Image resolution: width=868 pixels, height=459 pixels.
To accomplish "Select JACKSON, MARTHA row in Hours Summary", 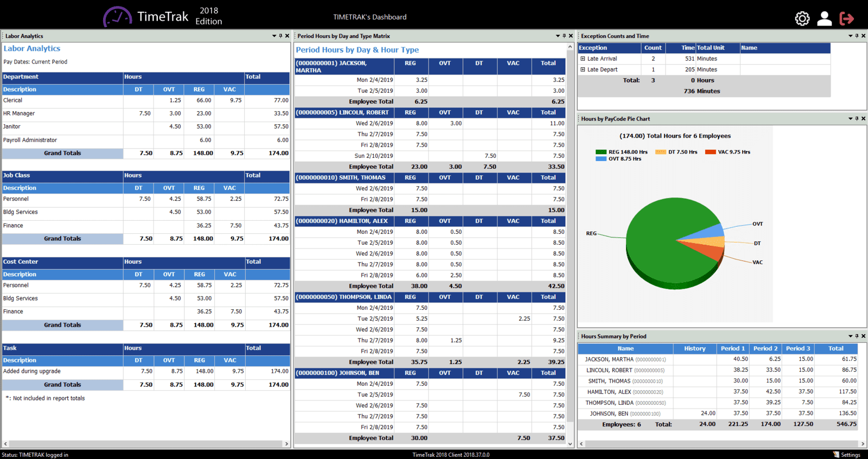I will click(718, 359).
